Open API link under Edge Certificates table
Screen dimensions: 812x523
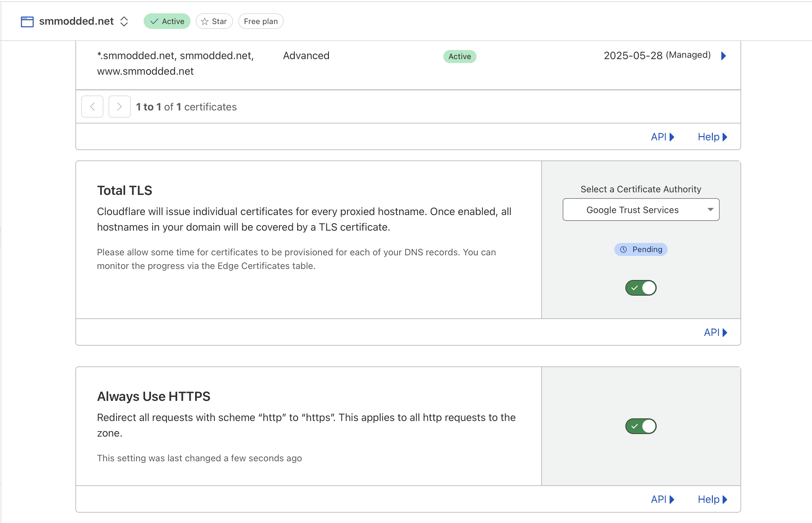click(662, 137)
